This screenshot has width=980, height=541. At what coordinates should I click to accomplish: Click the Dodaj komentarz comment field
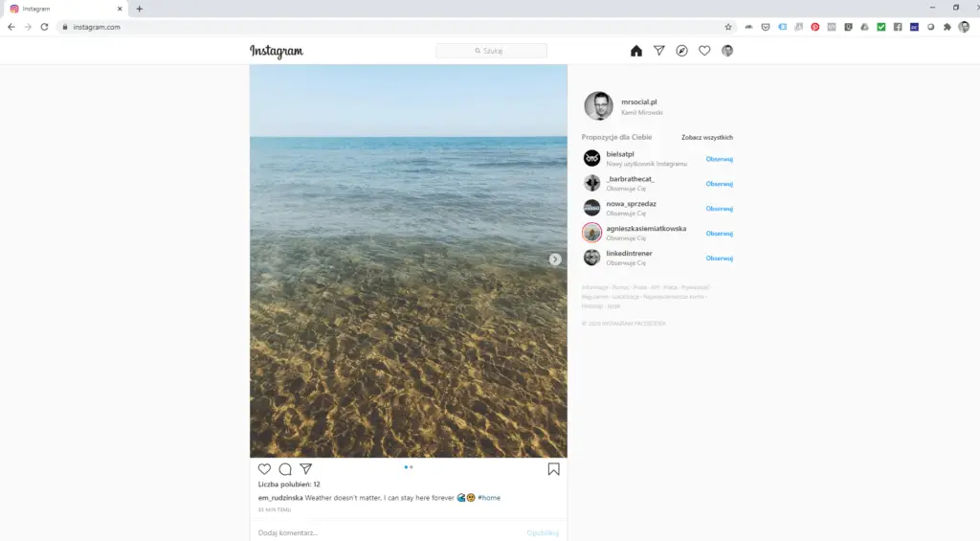click(383, 532)
